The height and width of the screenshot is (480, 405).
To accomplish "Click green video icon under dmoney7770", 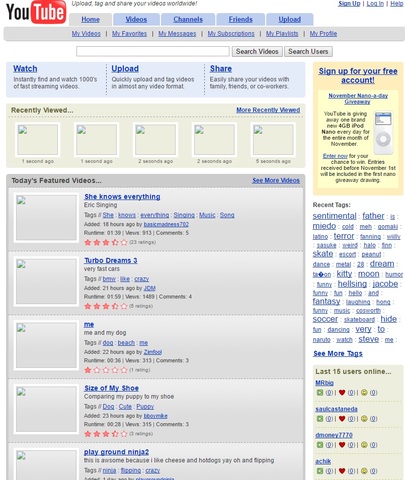I will click(x=320, y=445).
